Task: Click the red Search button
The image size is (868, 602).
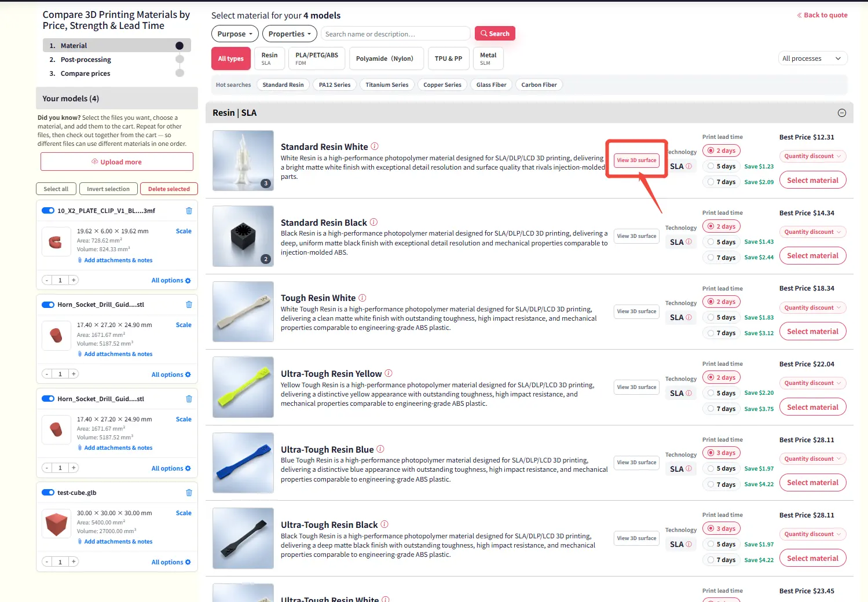Action: [495, 34]
